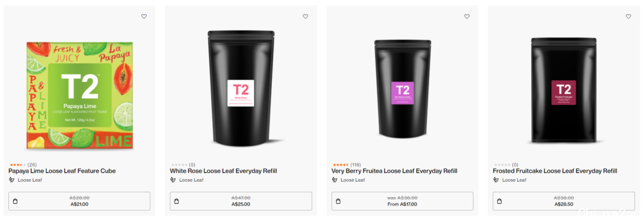Open White Rose Loose Leaf Everyday Refill title
644x221 pixels.
pyautogui.click(x=224, y=171)
